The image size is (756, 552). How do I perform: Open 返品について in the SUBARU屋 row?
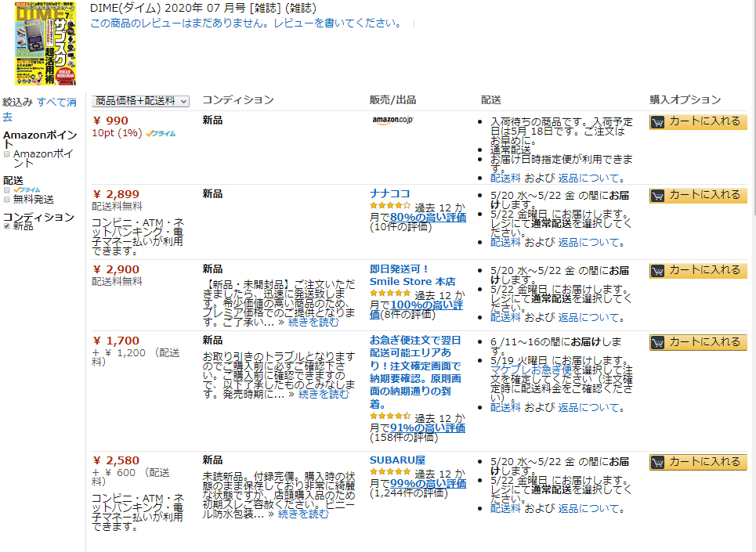[588, 509]
